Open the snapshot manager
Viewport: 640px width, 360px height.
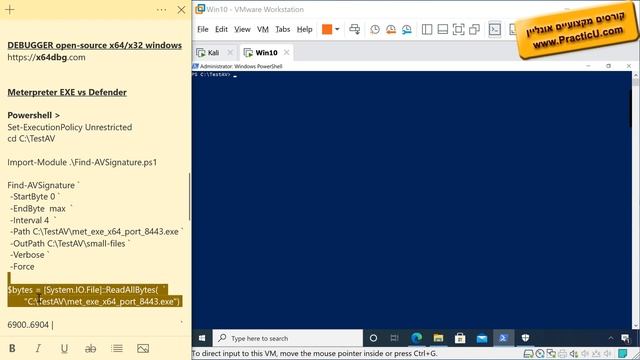(x=407, y=29)
